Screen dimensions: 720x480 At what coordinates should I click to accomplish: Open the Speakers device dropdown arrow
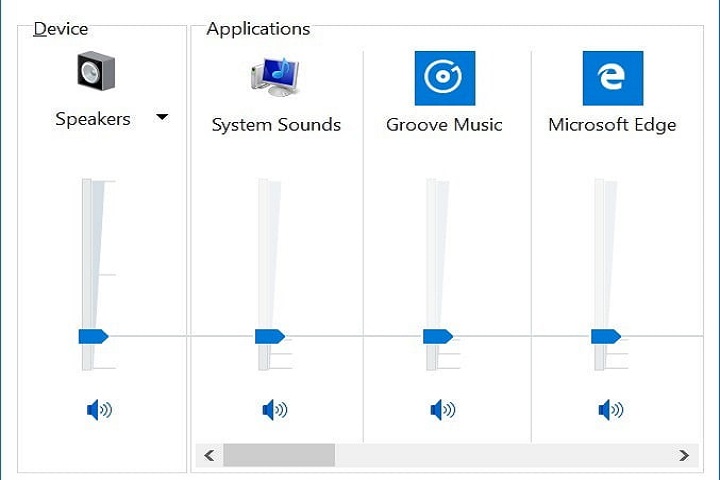pos(162,118)
